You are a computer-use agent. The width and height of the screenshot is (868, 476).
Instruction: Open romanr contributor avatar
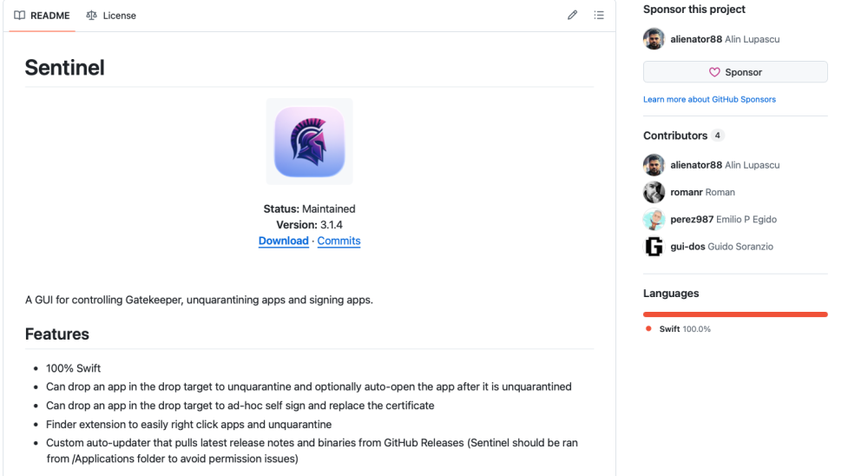click(654, 192)
